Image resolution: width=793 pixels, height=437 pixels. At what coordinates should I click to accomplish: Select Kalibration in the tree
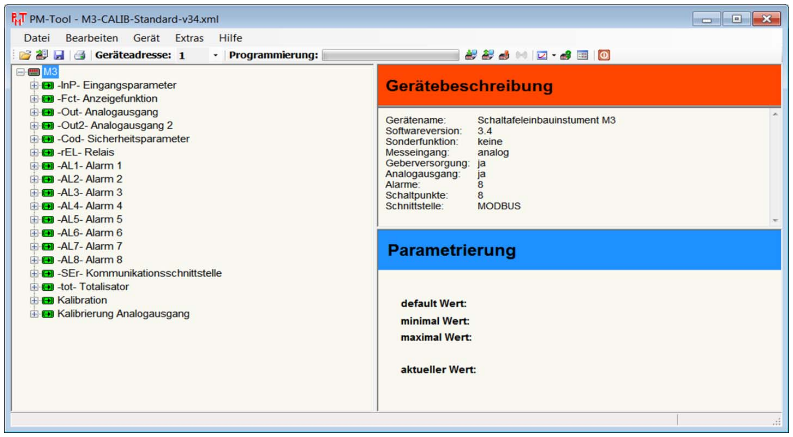click(82, 300)
